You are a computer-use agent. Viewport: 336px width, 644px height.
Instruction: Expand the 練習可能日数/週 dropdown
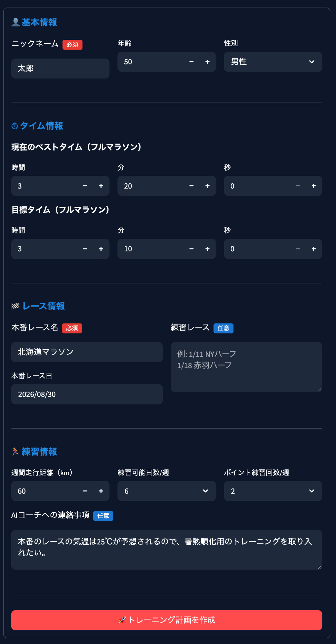coord(166,491)
